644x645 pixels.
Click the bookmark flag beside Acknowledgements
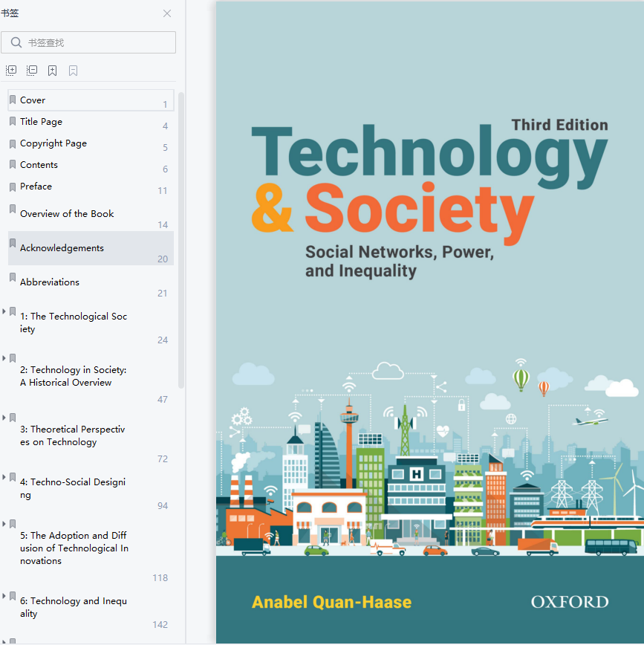click(x=13, y=243)
